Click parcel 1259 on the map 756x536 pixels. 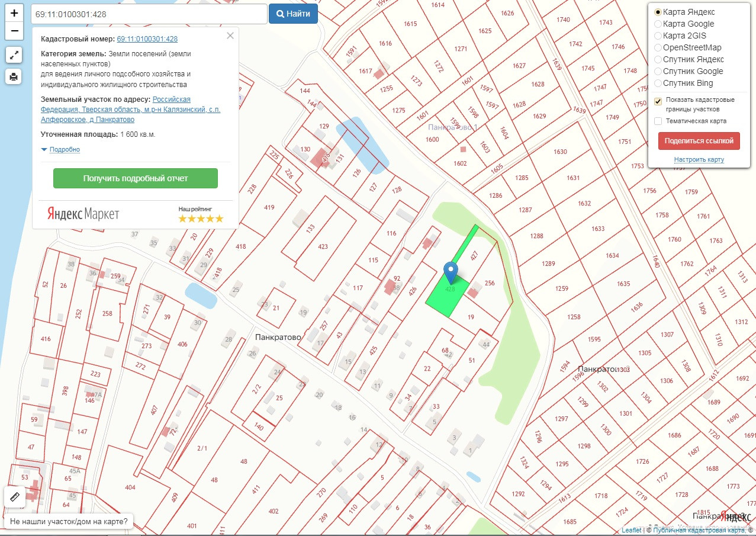(562, 288)
